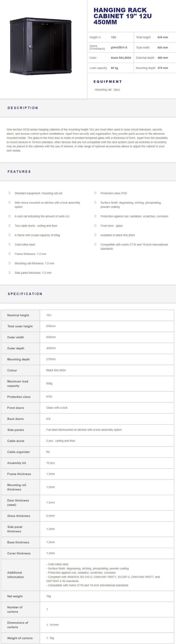The width and height of the screenshot is (176, 644).
Task: Select the Description section header
Action: tap(23, 108)
